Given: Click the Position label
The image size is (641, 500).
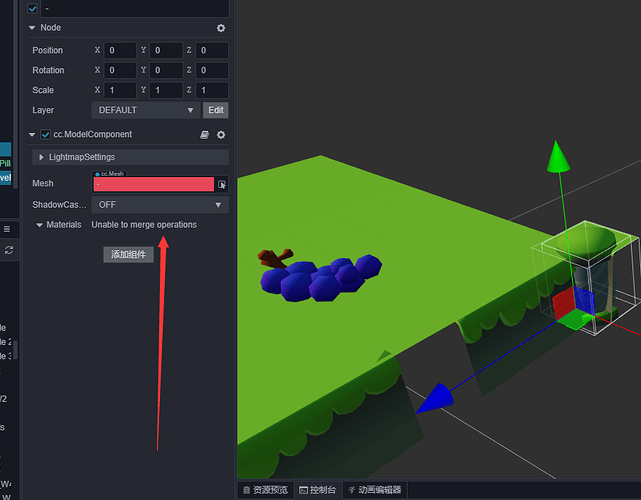Looking at the screenshot, I should click(x=47, y=51).
